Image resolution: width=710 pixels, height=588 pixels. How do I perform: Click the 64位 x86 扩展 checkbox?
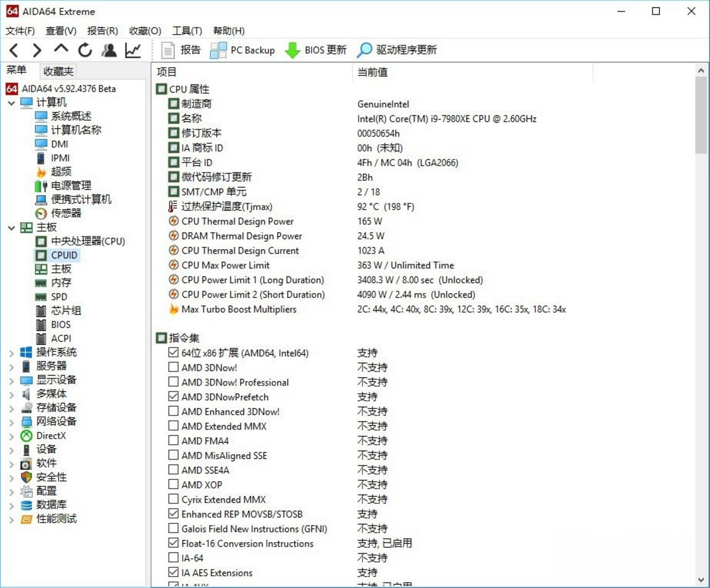point(173,352)
